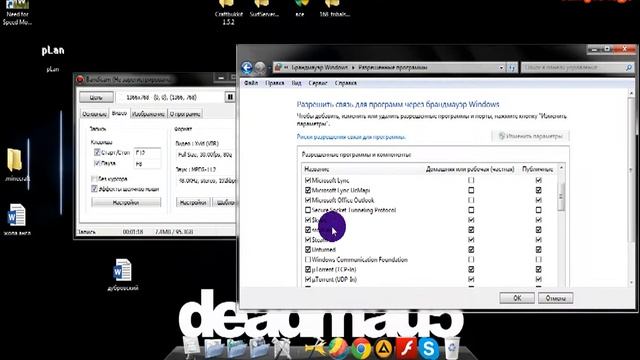The height and width of the screenshot is (360, 640).
Task: Toggle Microsoft Lync program checkbox
Action: pyautogui.click(x=308, y=180)
